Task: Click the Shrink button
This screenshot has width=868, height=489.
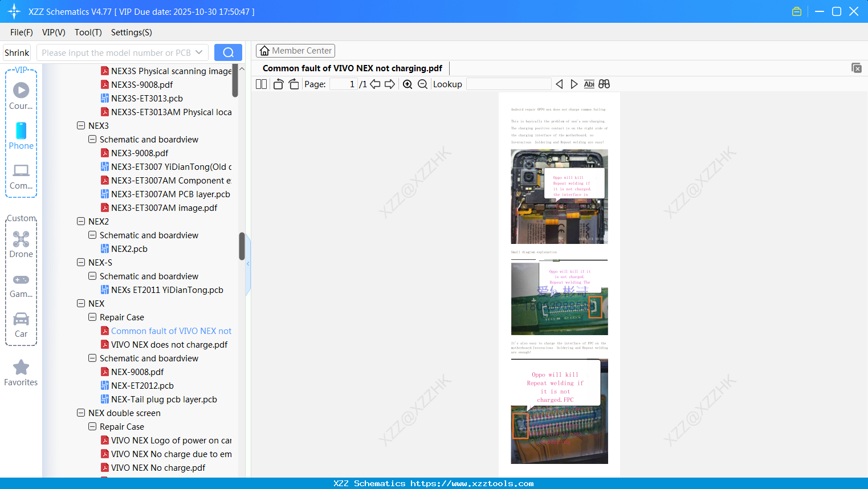Action: tap(17, 52)
